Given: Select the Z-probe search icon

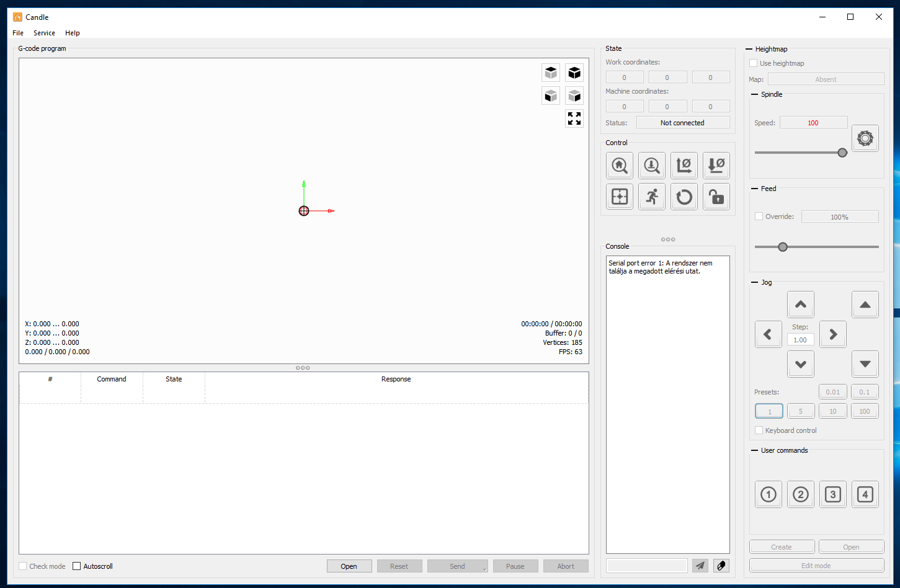Looking at the screenshot, I should tap(652, 166).
